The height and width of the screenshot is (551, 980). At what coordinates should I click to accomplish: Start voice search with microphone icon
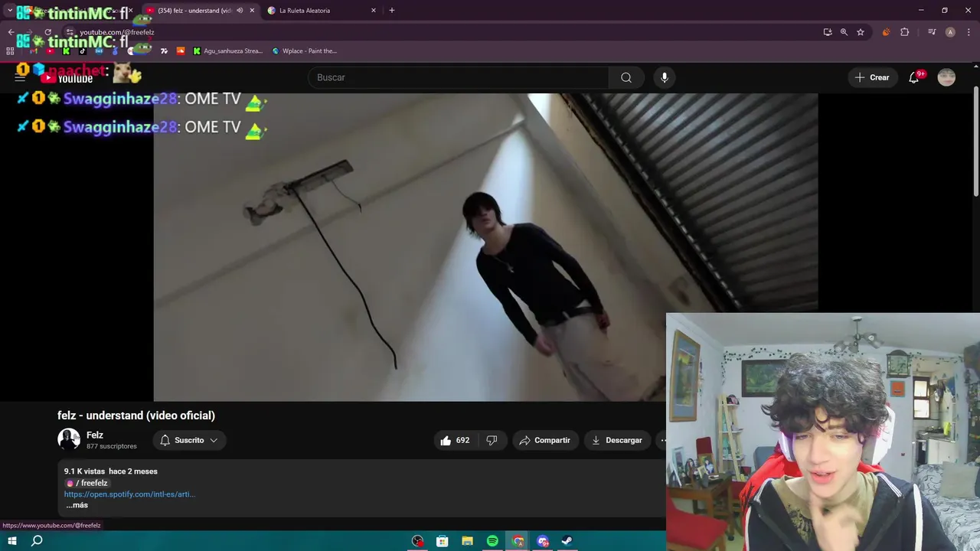665,77
